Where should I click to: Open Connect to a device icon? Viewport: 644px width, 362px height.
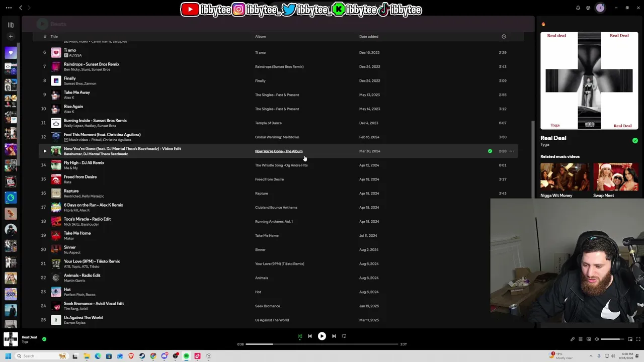coord(589,339)
